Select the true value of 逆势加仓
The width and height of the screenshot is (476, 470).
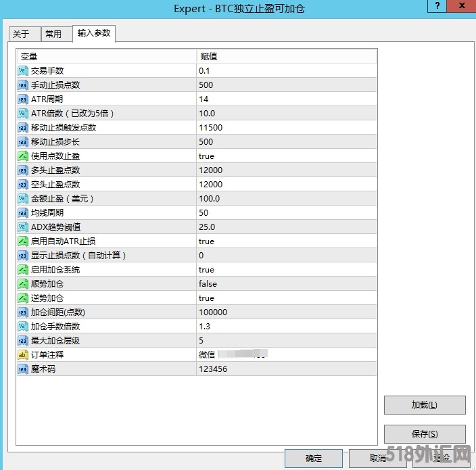(206, 298)
